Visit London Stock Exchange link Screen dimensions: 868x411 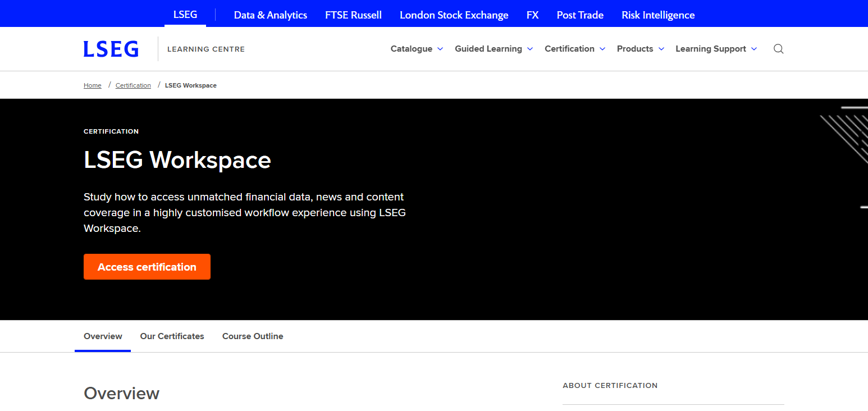tap(454, 15)
